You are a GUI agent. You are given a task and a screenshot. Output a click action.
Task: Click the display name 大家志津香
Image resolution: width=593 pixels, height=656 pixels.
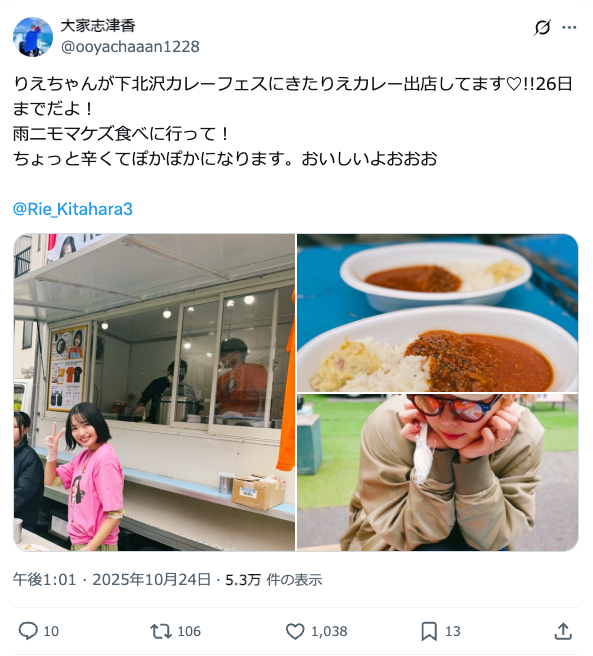click(98, 26)
